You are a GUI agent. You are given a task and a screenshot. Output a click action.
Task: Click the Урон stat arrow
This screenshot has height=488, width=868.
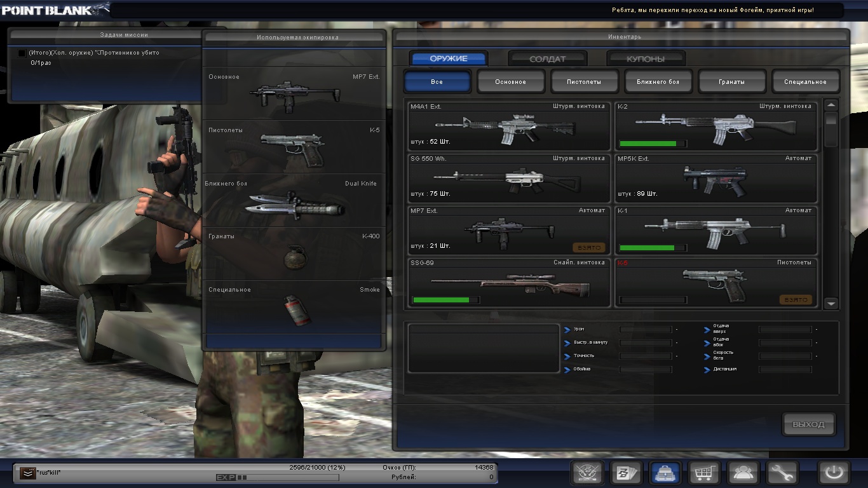coord(567,330)
